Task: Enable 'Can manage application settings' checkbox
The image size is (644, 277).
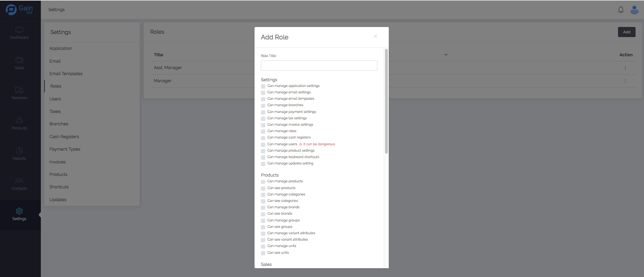Action: pos(263,86)
